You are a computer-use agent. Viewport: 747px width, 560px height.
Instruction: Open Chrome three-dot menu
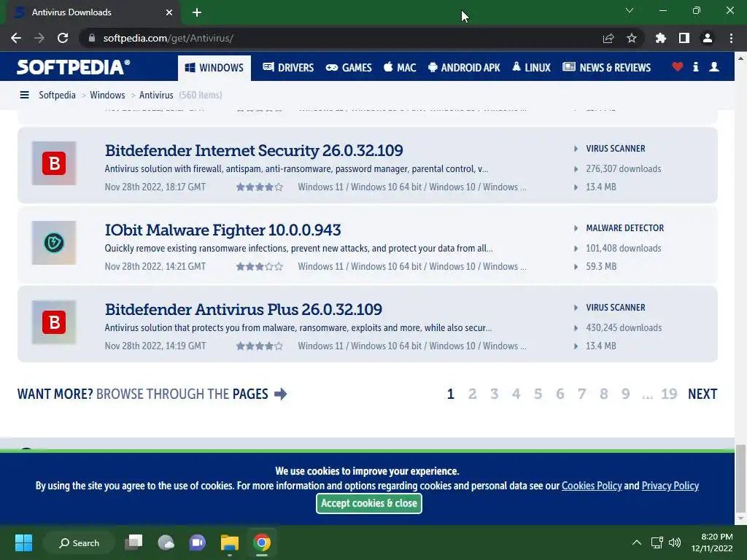point(731,38)
